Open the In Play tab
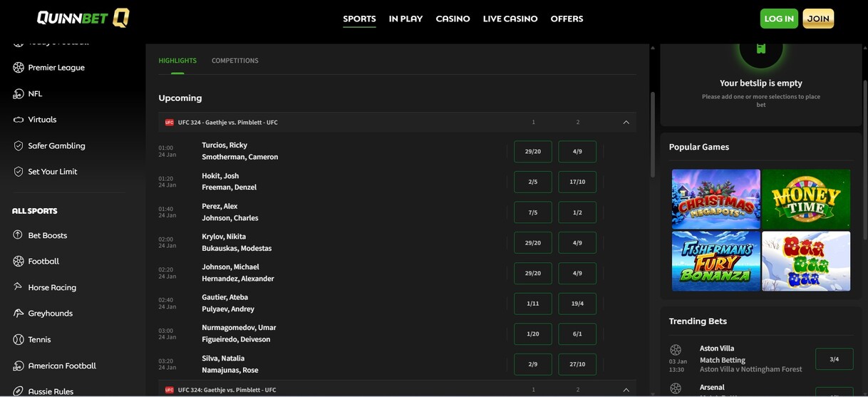Screen dimensions: 868x397 point(405,19)
